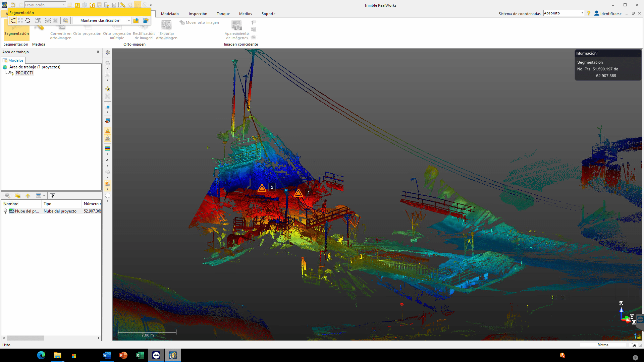Select the circular fence selection tool
Image resolution: width=644 pixels, height=362 pixels.
[x=28, y=20]
